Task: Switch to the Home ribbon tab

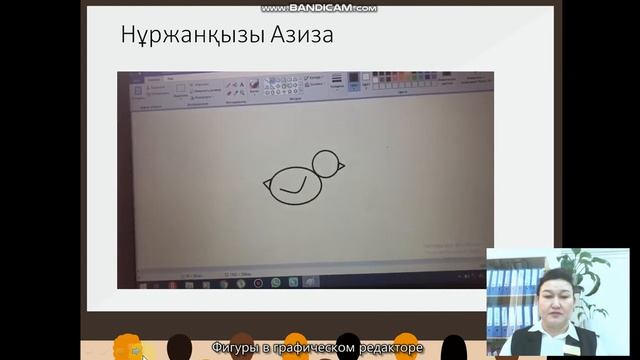Action: [153, 80]
